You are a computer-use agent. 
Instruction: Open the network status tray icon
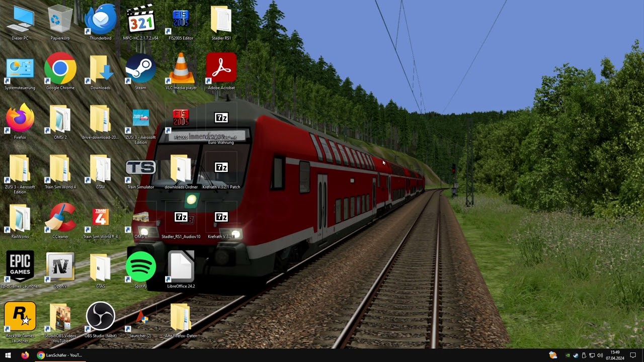[592, 355]
